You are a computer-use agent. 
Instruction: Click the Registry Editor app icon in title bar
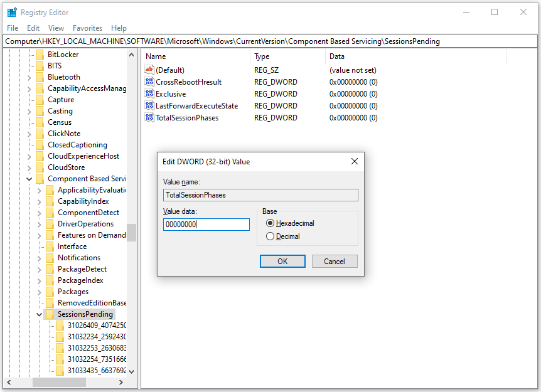point(12,13)
